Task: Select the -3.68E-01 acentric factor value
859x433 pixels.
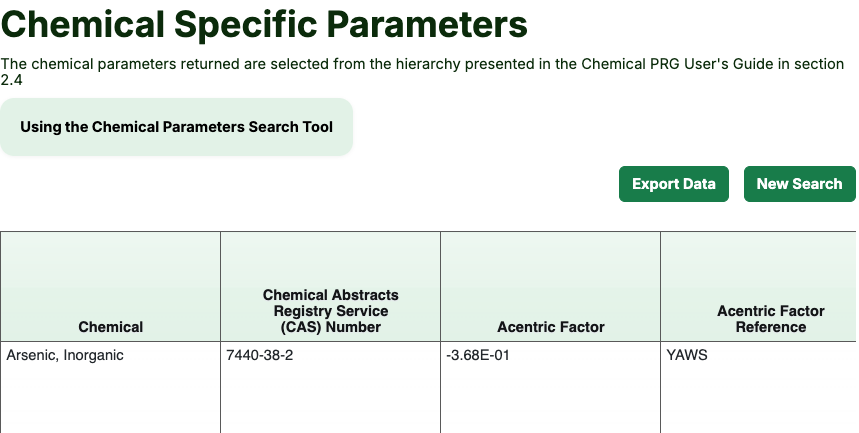Action: coord(478,355)
